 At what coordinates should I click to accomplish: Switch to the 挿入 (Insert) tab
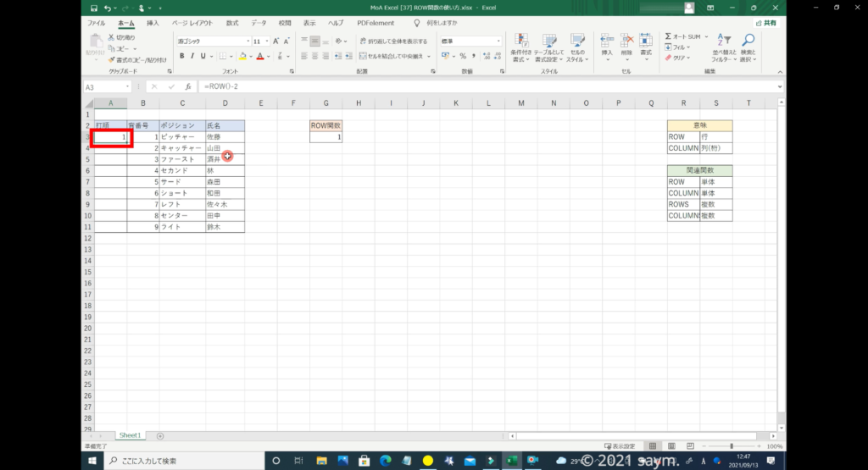click(153, 23)
